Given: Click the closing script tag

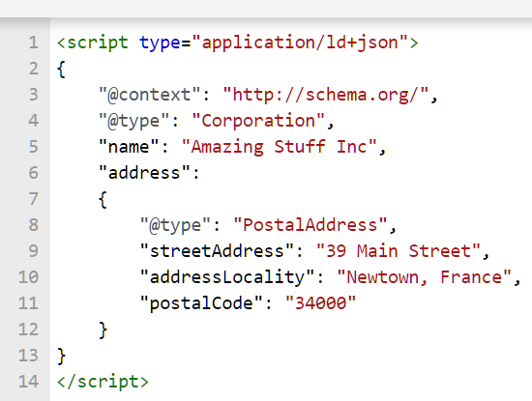Looking at the screenshot, I should pos(103,382).
